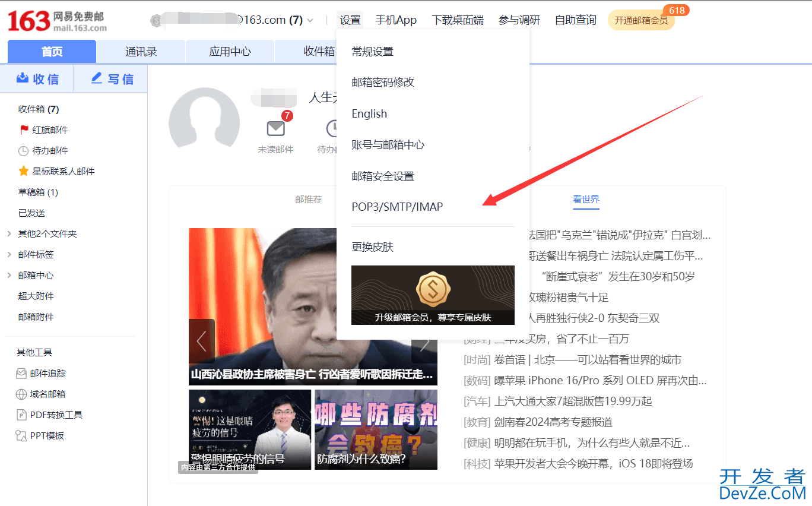Open the 设置 menu
The width and height of the screenshot is (812, 506).
[x=350, y=20]
